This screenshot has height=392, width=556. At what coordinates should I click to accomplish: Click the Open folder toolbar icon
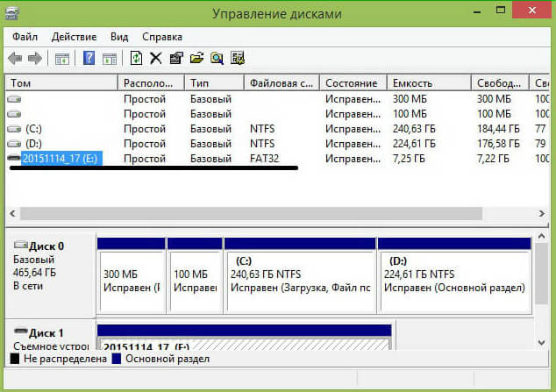pos(196,58)
